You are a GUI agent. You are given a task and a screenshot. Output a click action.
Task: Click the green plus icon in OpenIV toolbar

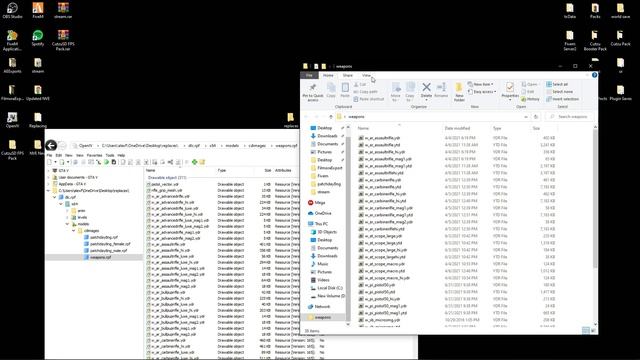[x=195, y=162]
